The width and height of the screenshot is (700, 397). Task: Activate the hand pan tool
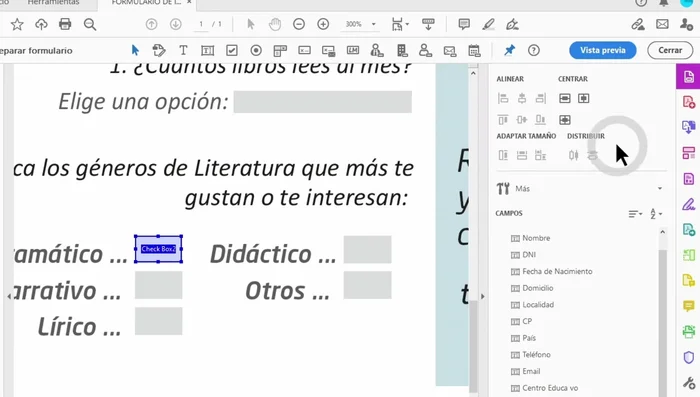click(x=275, y=24)
